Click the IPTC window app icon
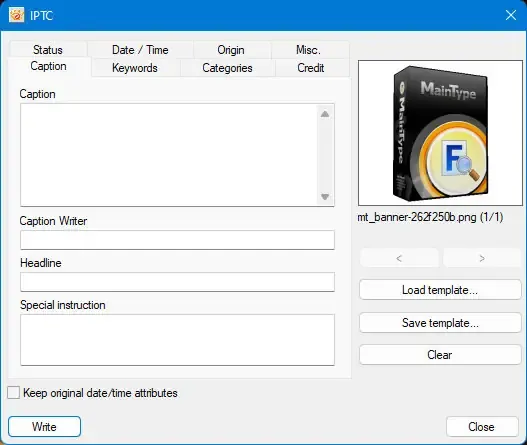527x445 pixels. tap(16, 15)
